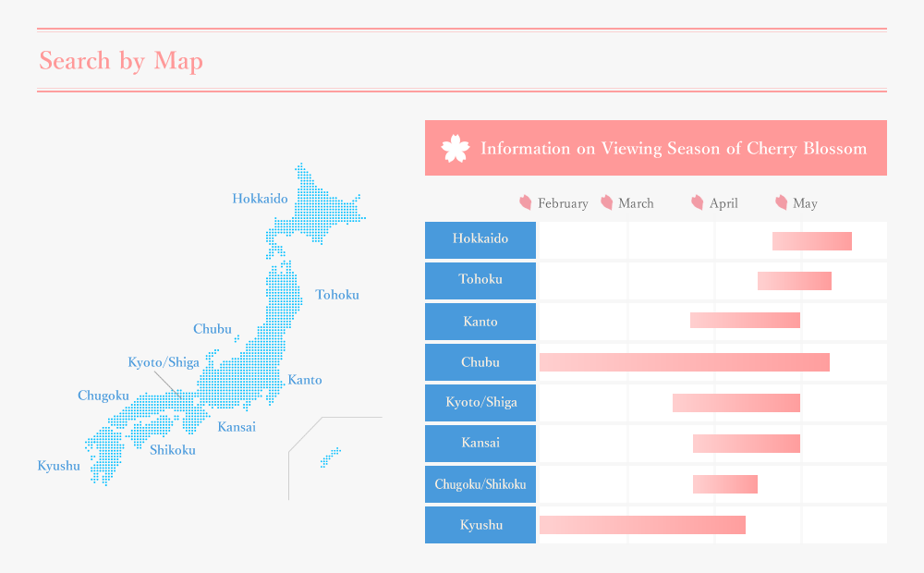Click the Tohoku label on the map
This screenshot has width=924, height=573.
coord(337,295)
